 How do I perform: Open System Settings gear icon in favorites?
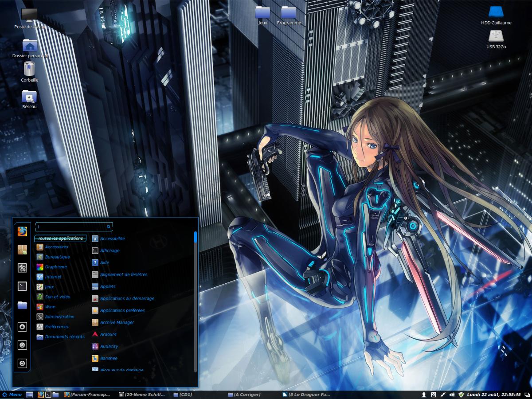[22, 268]
